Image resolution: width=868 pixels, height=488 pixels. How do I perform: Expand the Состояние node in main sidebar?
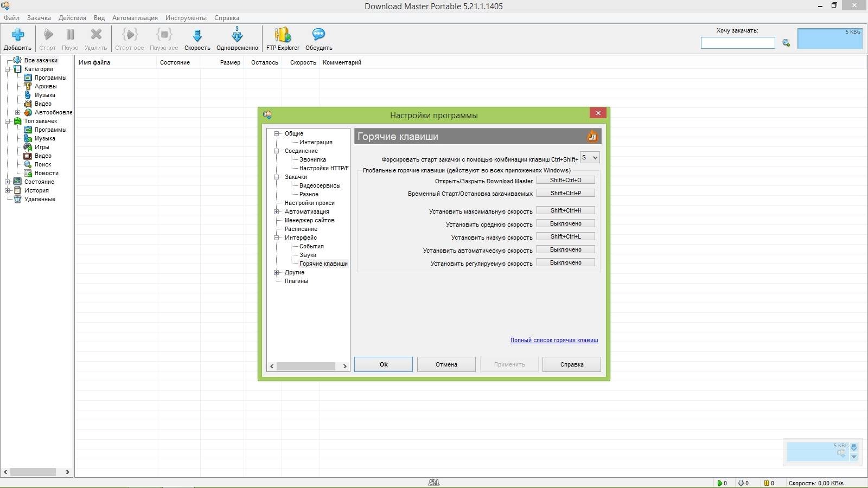click(8, 182)
